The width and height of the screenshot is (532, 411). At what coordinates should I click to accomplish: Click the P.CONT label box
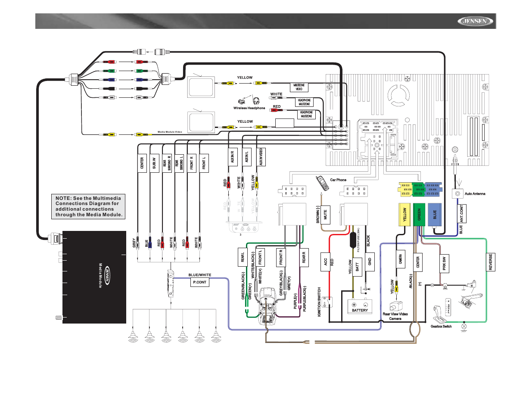point(200,282)
